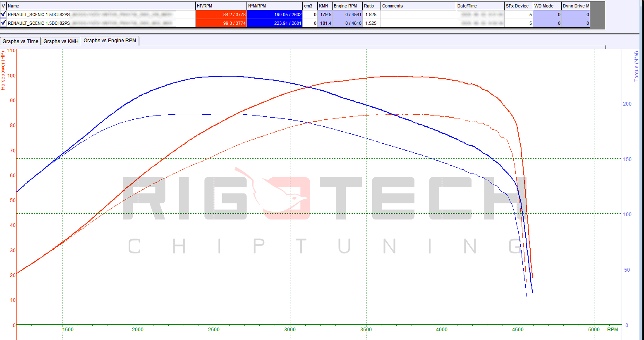
Task: Open the Graphs vs KMH tab
Action: click(x=61, y=41)
